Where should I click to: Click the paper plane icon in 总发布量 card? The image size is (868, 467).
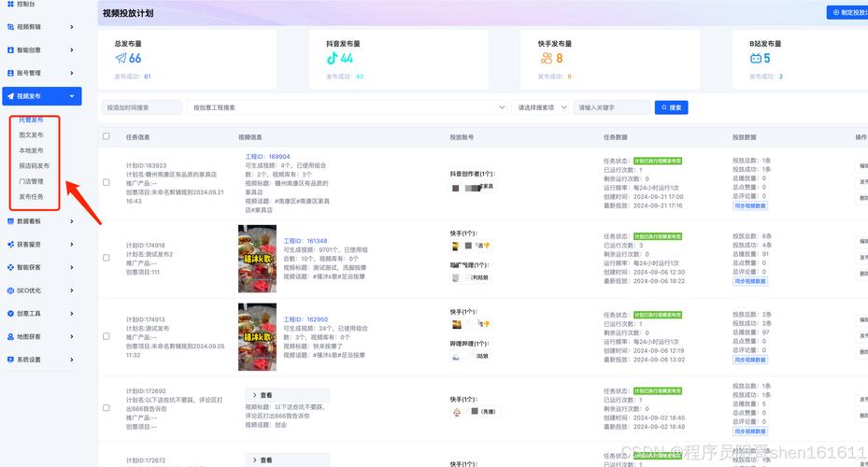121,58
